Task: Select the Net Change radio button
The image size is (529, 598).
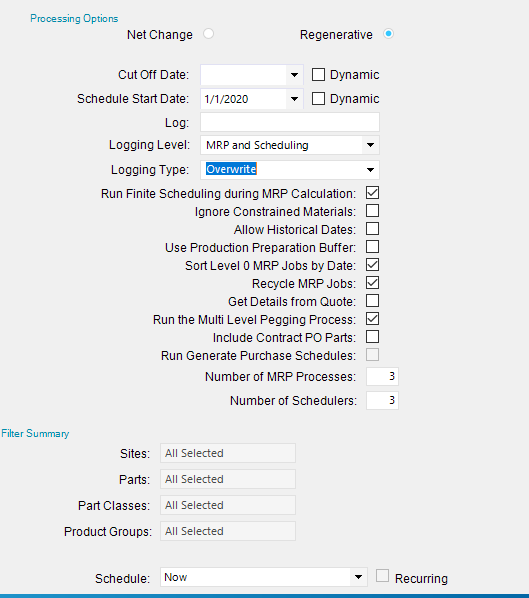Action: (x=208, y=34)
